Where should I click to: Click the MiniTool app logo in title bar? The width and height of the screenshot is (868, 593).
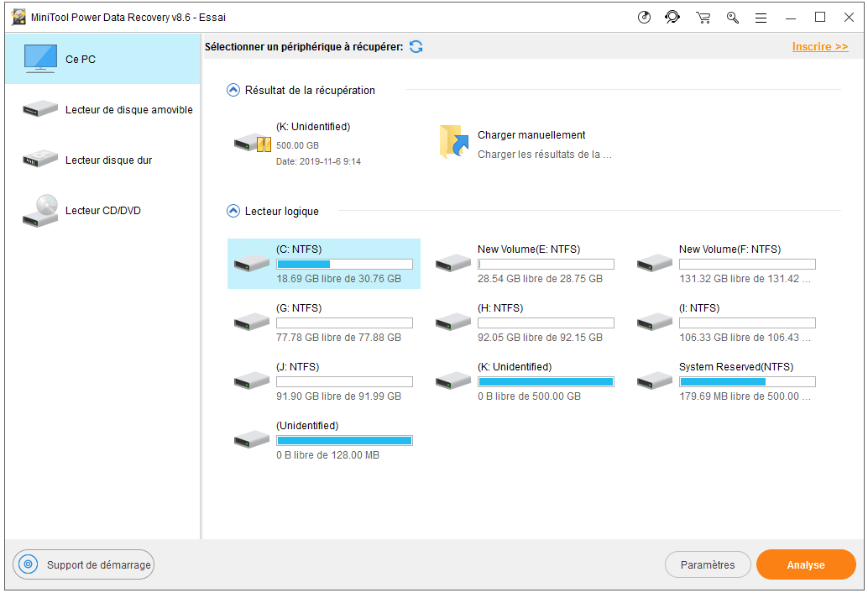pos(18,17)
